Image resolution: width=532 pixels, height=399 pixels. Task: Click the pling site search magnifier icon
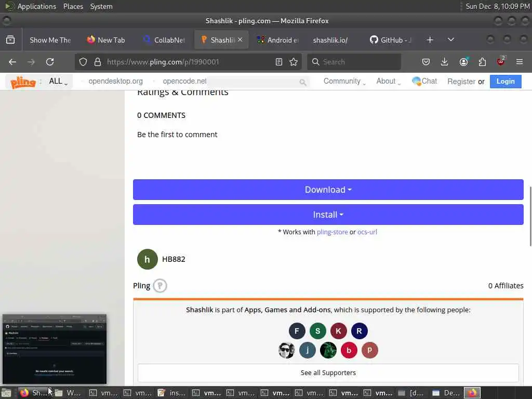click(x=303, y=82)
